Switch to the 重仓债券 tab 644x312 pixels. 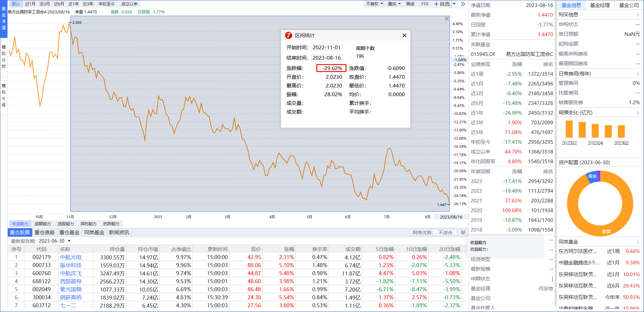[45, 232]
